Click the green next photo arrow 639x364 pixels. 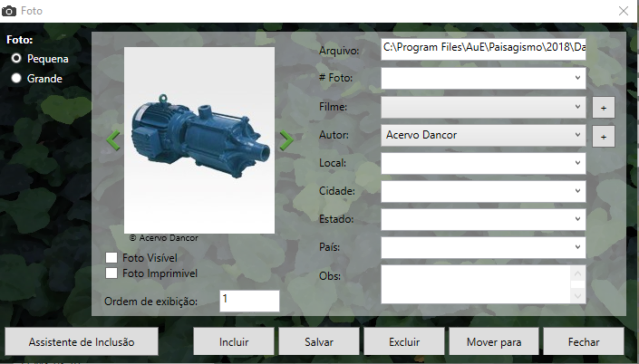point(286,140)
